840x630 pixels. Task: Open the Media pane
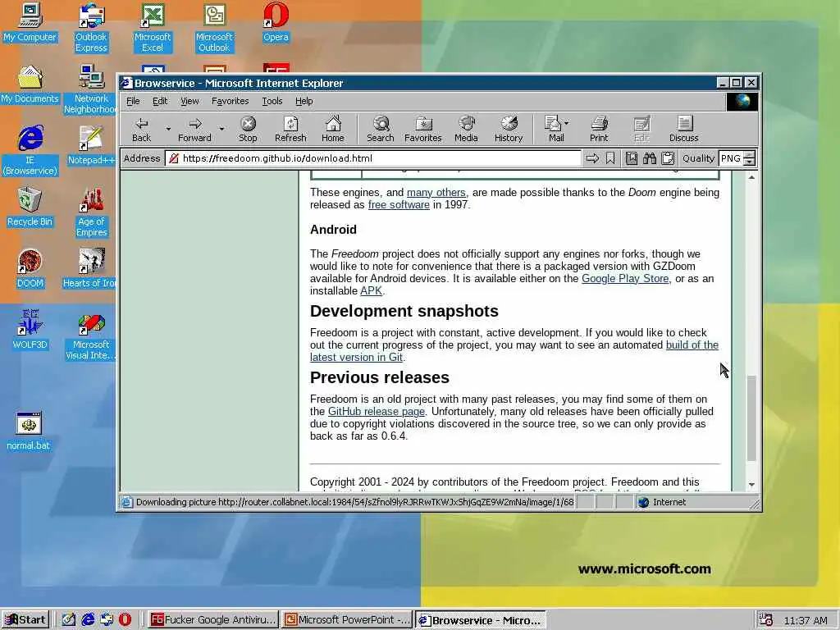pyautogui.click(x=466, y=129)
